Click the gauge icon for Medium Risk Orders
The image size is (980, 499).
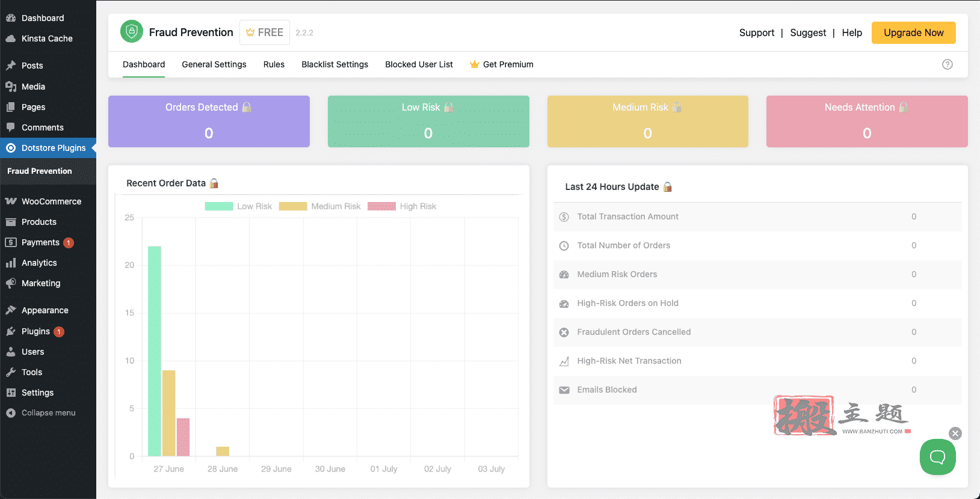564,275
